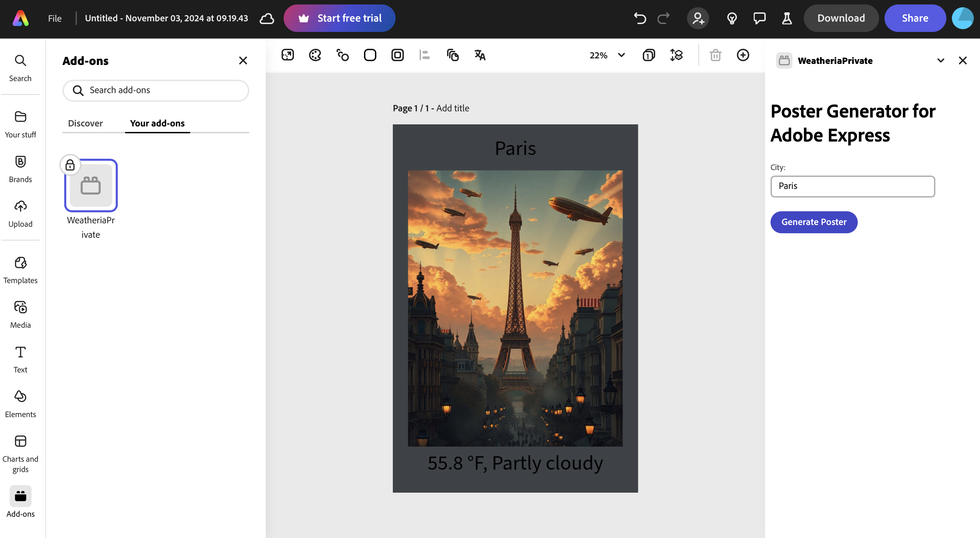Click the Generate Poster button

814,222
